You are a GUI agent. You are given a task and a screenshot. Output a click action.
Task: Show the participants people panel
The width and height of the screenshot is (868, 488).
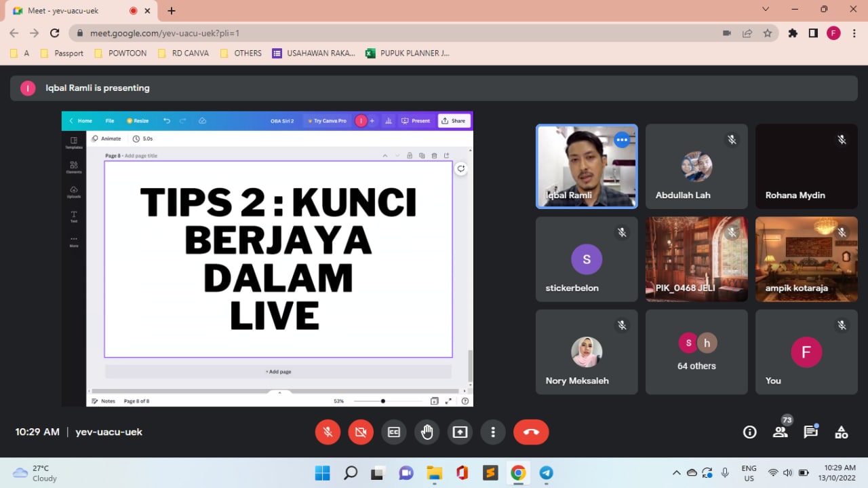pos(780,432)
